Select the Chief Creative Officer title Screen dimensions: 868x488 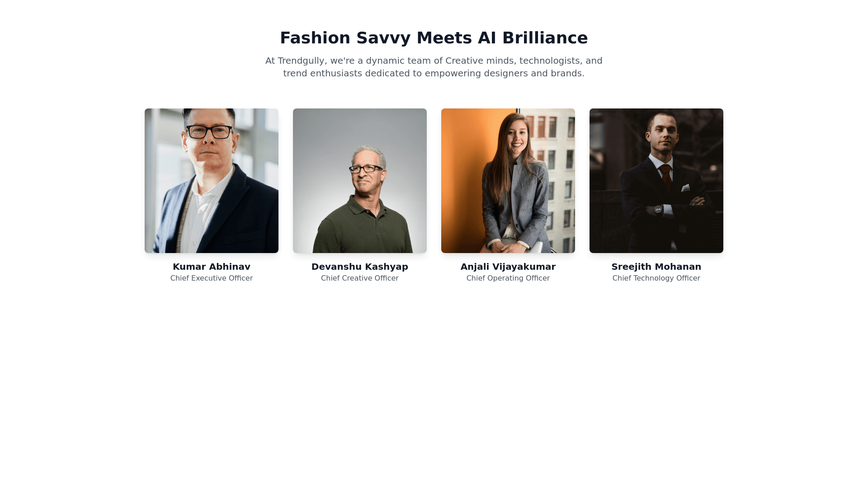(360, 278)
